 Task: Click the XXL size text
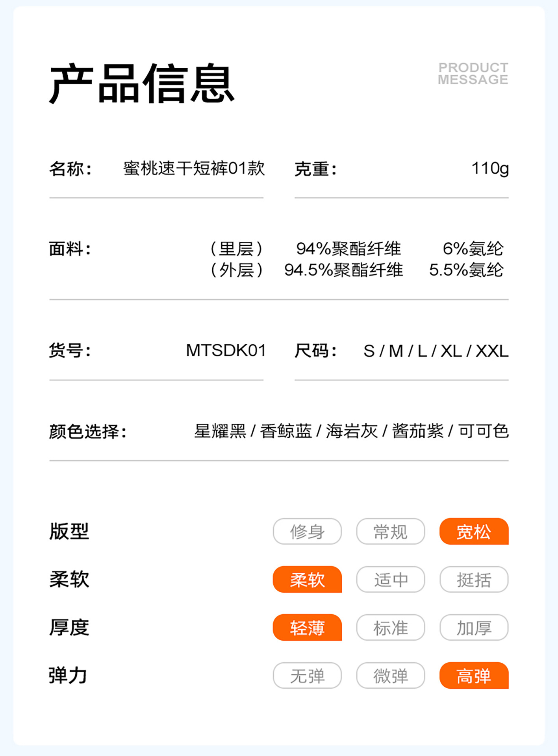click(492, 351)
